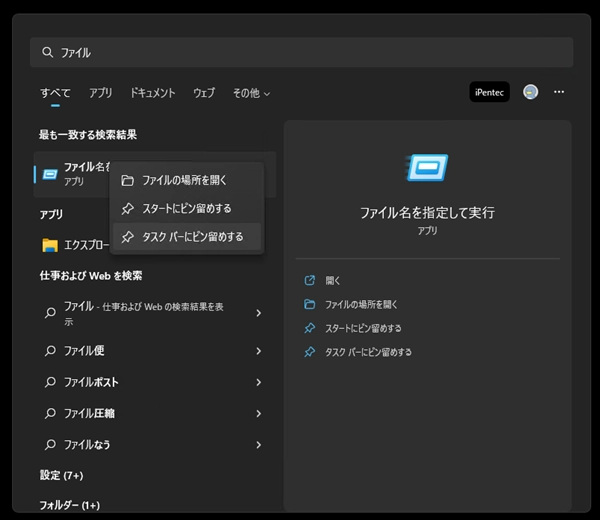Choose タスク バーにピン留めする in the context menu

tap(187, 237)
